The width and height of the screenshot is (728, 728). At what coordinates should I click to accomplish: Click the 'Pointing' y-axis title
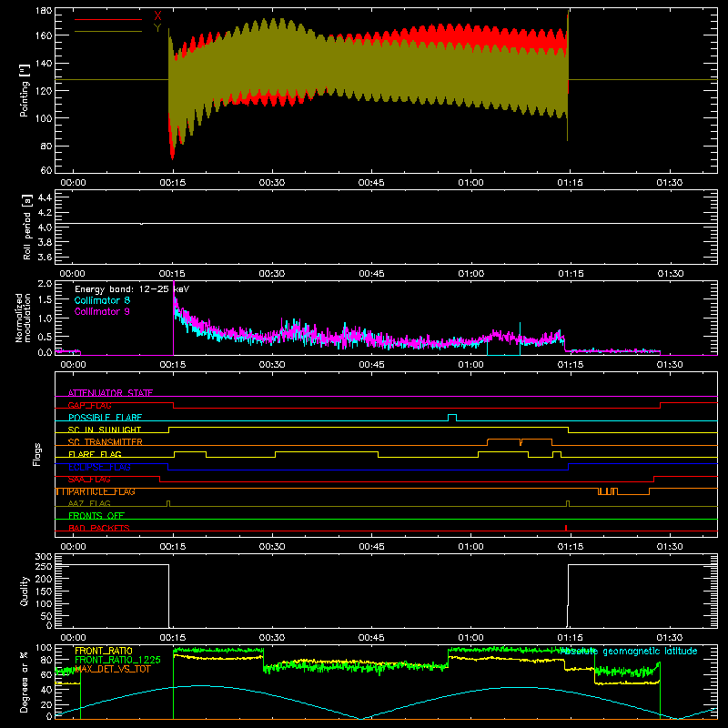click(x=25, y=90)
